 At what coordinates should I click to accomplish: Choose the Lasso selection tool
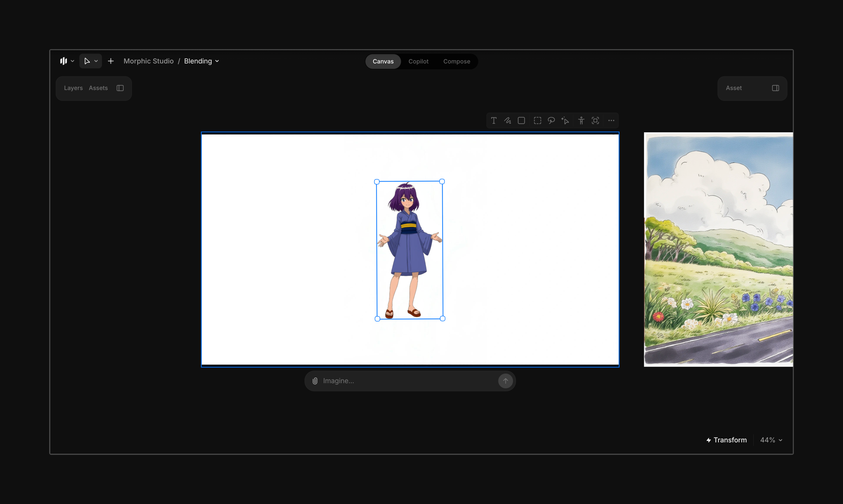click(551, 121)
